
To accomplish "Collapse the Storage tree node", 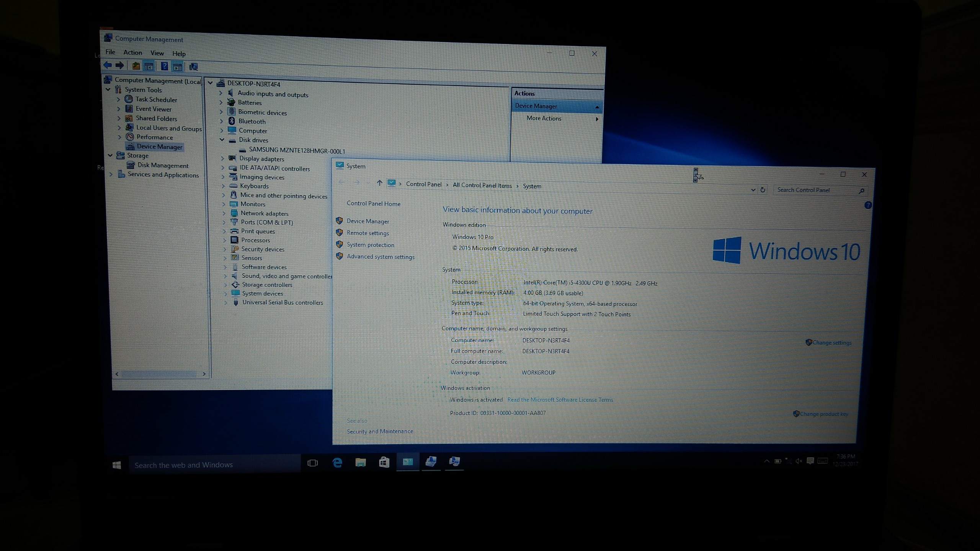I will click(110, 155).
